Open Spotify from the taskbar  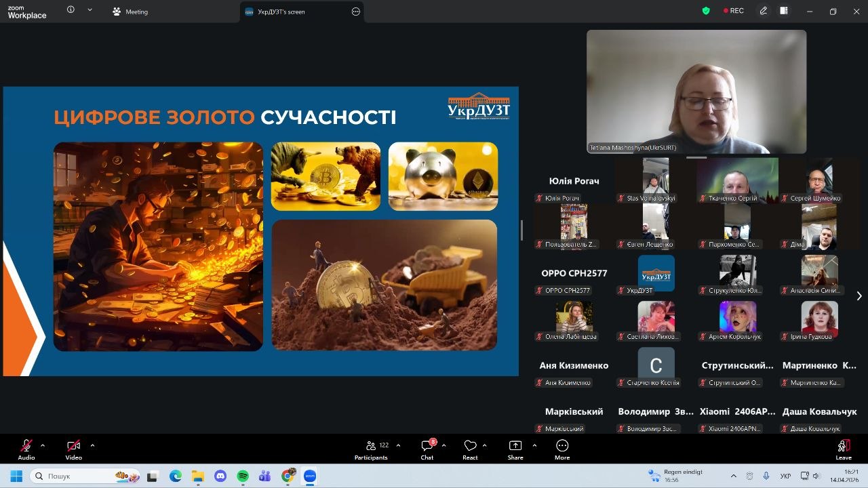pos(243,476)
